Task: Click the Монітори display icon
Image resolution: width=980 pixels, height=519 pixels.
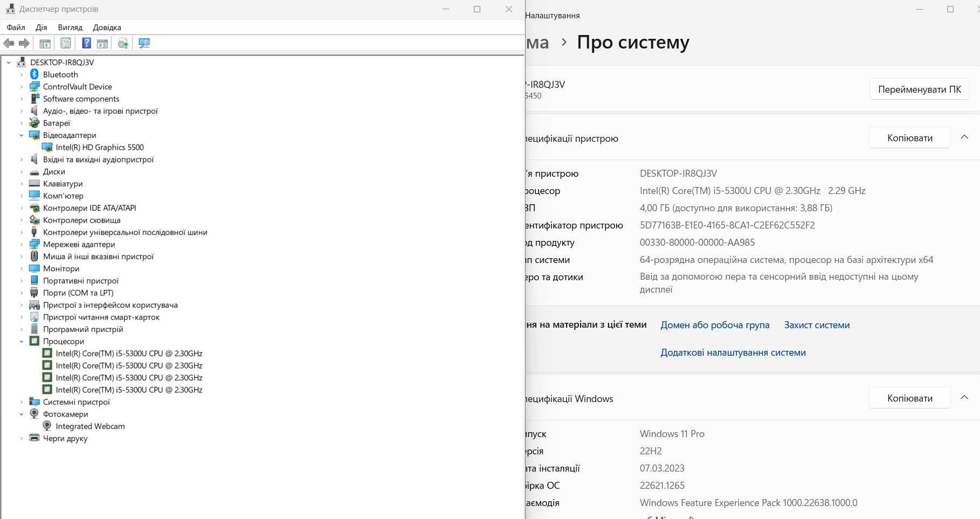Action: (x=34, y=268)
